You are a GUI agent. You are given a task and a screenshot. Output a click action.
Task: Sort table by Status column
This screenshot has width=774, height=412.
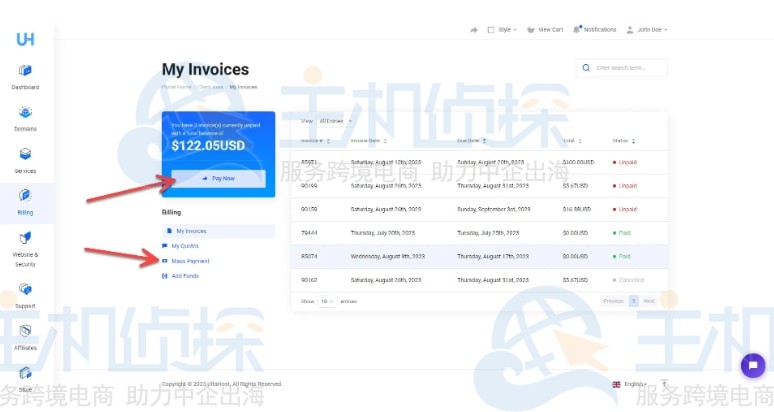tap(624, 141)
